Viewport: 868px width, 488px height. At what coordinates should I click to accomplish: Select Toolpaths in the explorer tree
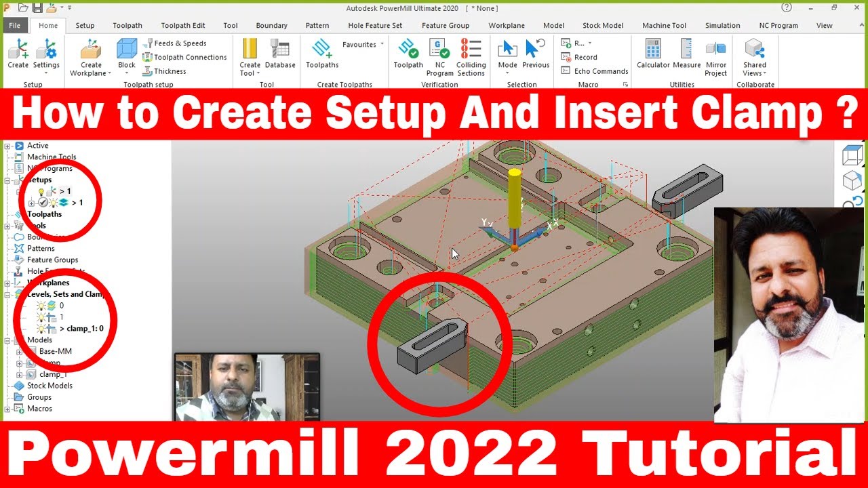(44, 214)
